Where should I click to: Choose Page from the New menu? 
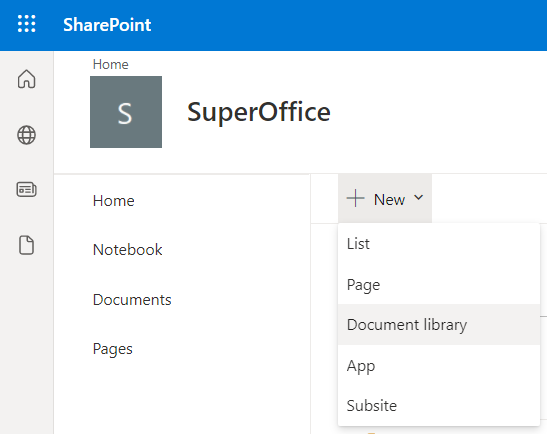[439, 284]
